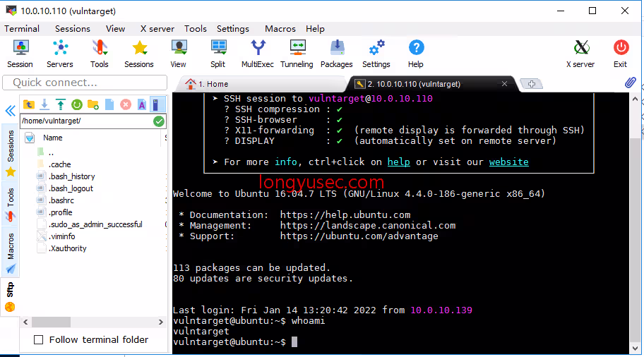Viewport: 644px width, 357px height.
Task: Open the Tools menu in menu bar
Action: (x=196, y=29)
